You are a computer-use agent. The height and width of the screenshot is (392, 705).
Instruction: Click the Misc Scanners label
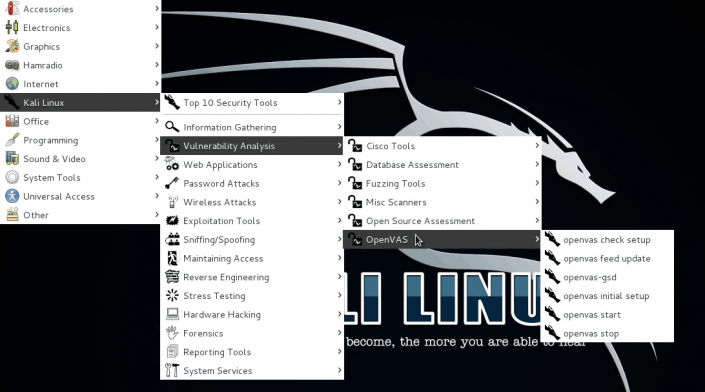pyautogui.click(x=396, y=202)
